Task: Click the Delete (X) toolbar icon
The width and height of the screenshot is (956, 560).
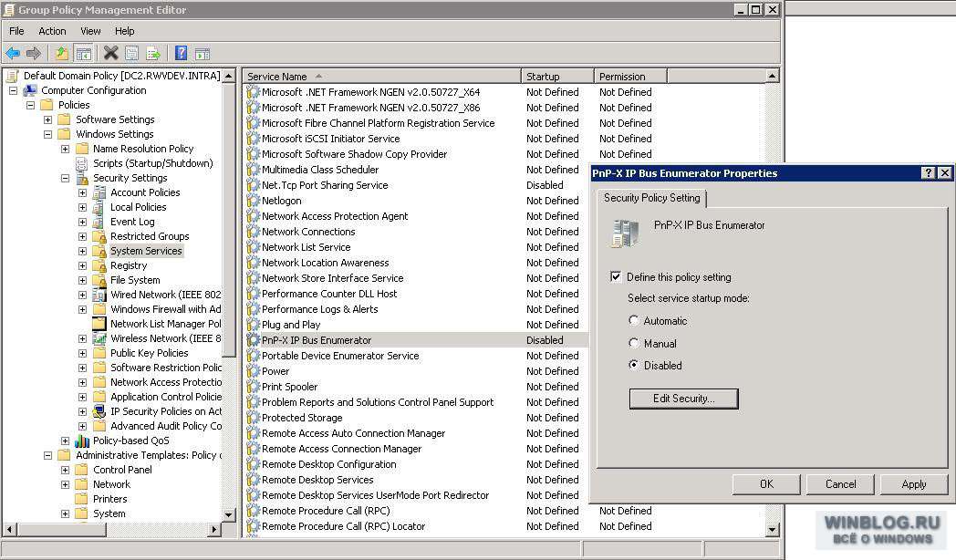Action: [x=110, y=54]
